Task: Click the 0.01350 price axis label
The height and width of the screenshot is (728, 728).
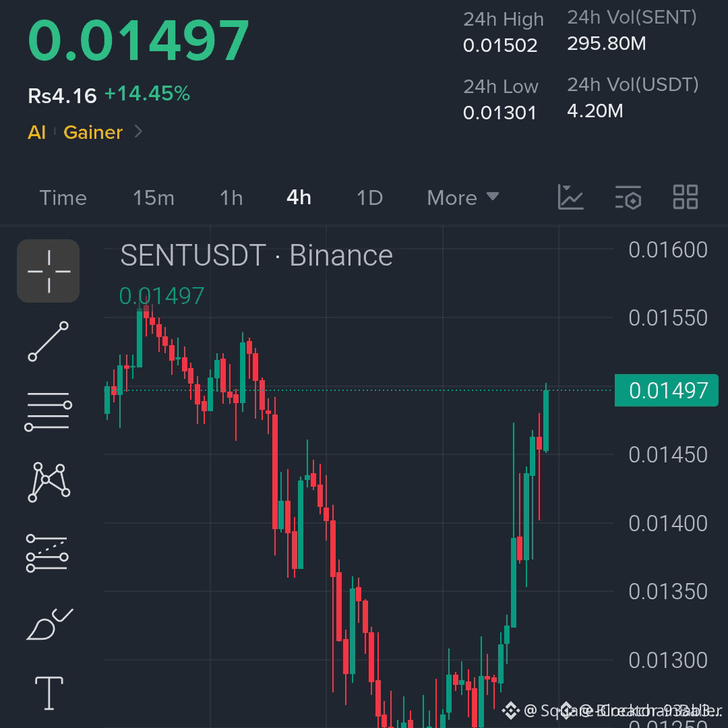Action: click(x=668, y=592)
